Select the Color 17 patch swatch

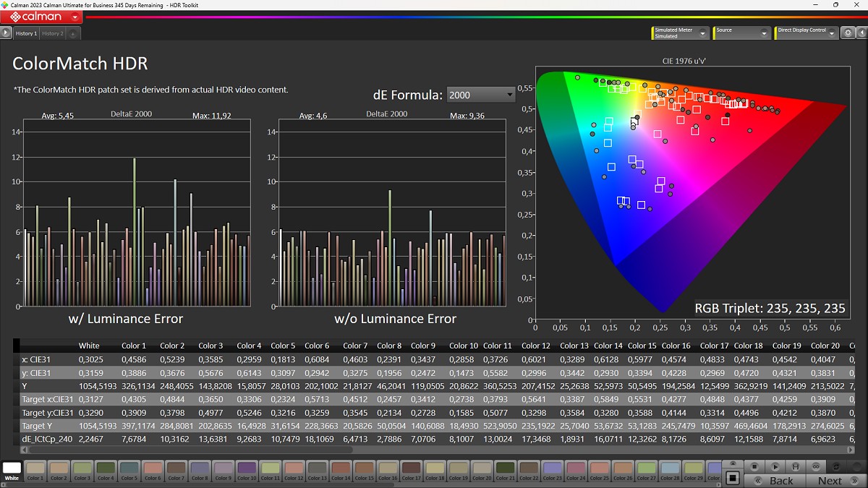[x=412, y=470]
